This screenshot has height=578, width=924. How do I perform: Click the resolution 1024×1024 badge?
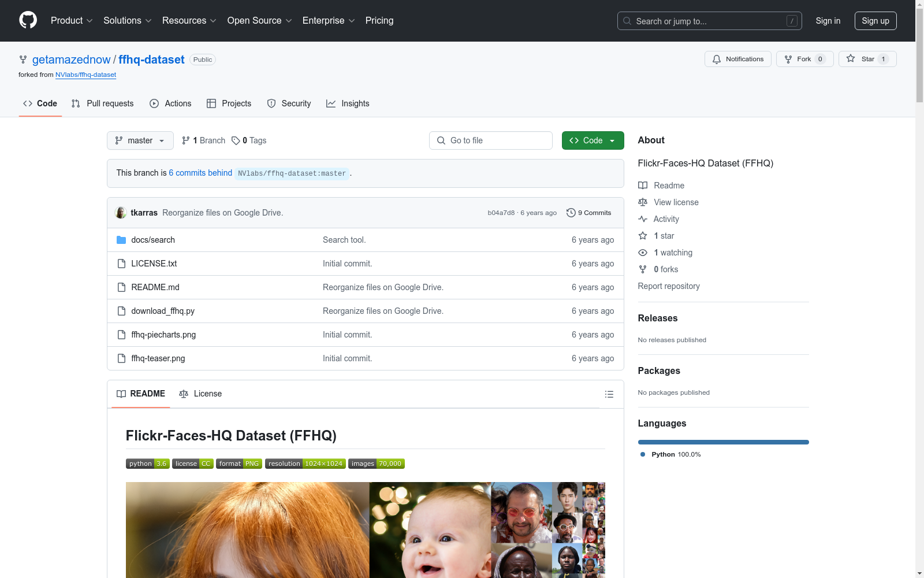coord(305,464)
